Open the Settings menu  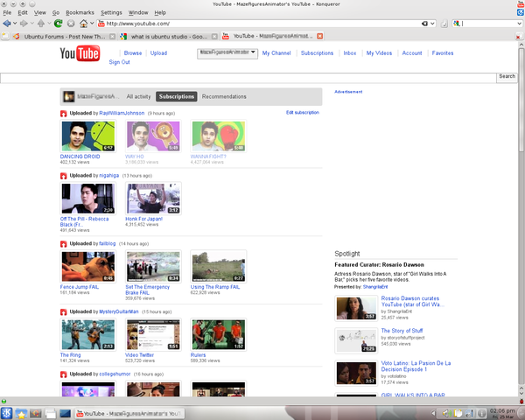tap(111, 13)
